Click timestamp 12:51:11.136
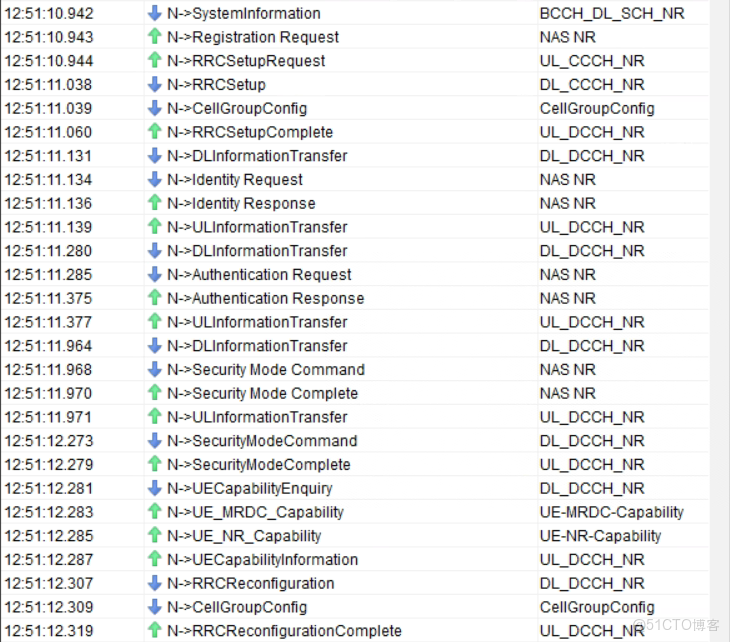730x642 pixels. click(x=48, y=203)
